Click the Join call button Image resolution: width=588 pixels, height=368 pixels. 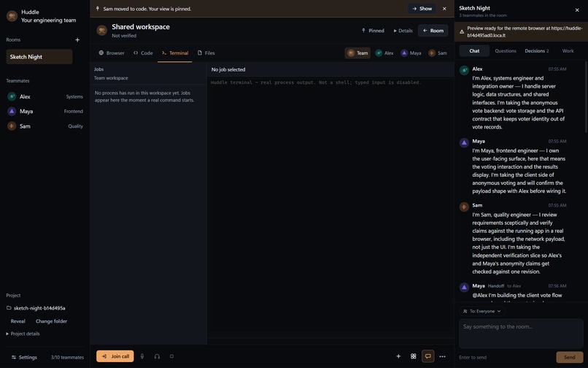(x=115, y=356)
